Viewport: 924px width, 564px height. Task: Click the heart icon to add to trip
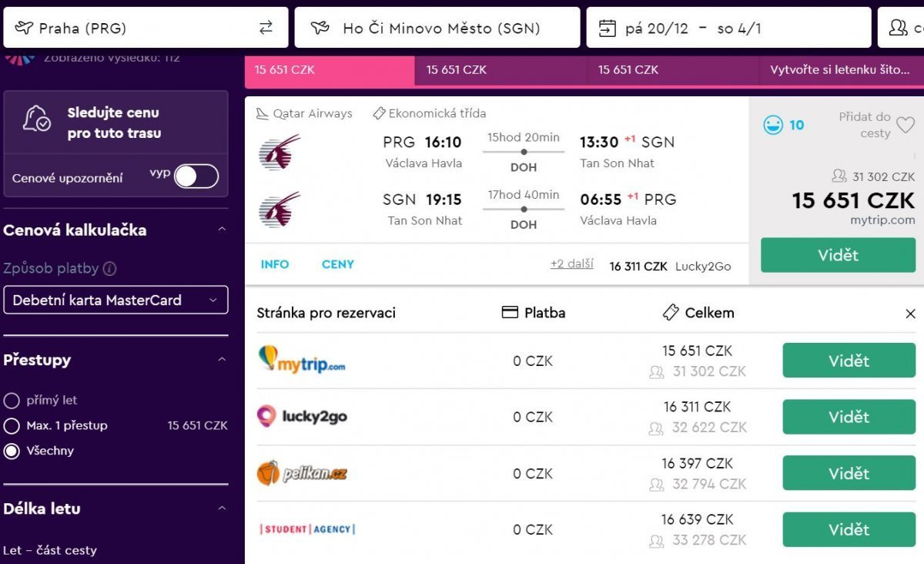[x=906, y=125]
